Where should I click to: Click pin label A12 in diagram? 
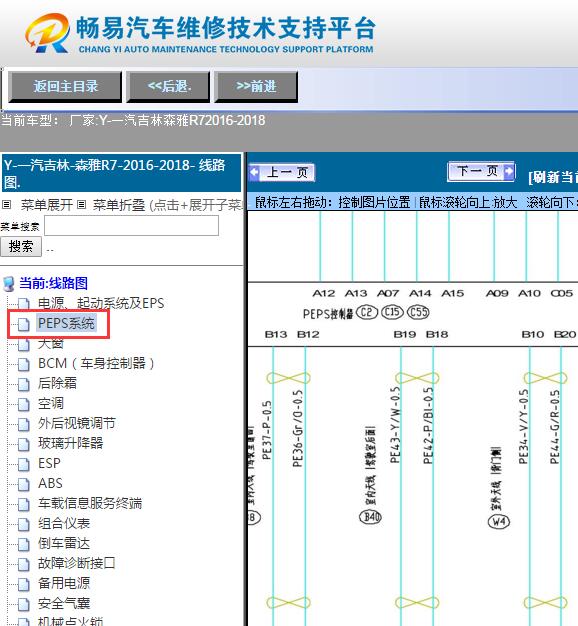click(324, 293)
